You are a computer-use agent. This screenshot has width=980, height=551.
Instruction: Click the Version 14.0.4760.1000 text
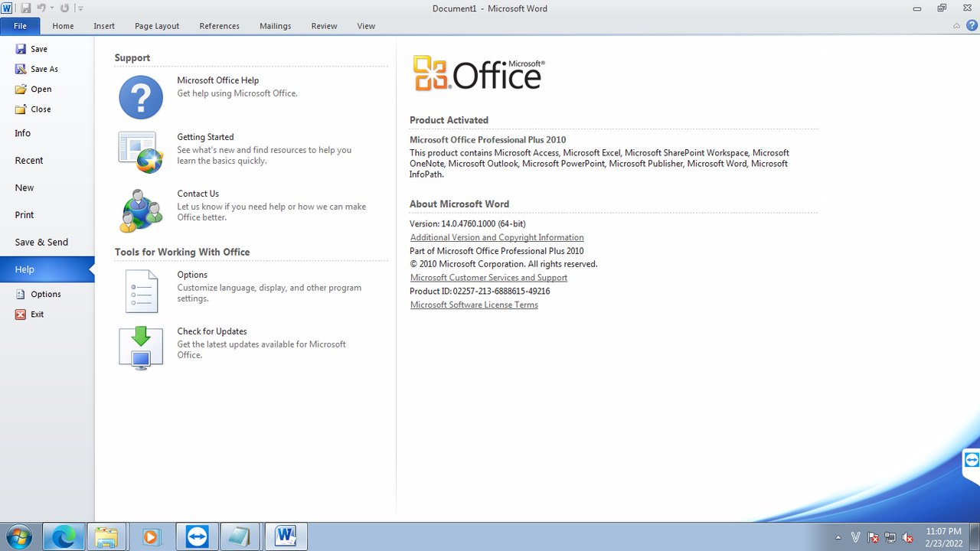click(468, 224)
